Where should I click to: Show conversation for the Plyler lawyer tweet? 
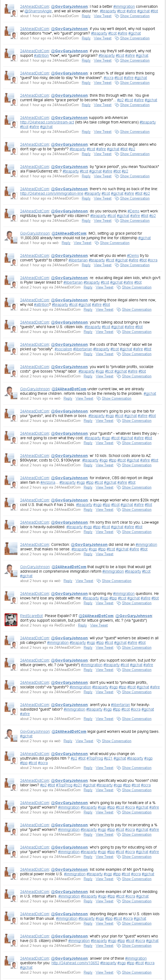(x=137, y=287)
